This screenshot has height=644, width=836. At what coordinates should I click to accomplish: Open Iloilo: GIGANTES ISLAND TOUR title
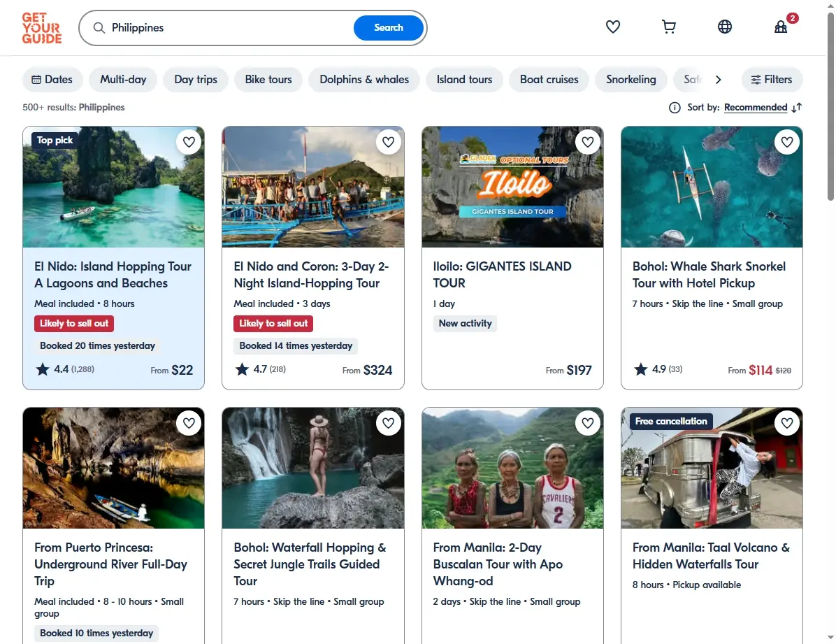(503, 275)
